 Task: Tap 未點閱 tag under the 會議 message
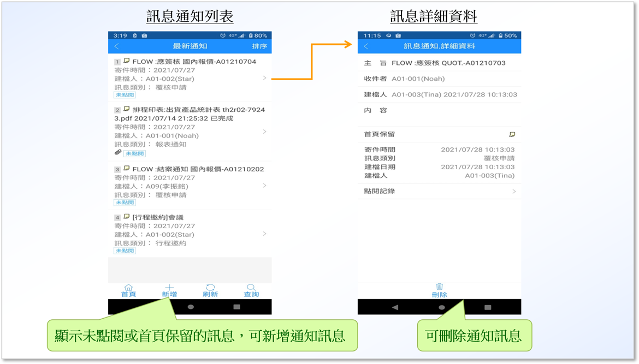point(125,250)
